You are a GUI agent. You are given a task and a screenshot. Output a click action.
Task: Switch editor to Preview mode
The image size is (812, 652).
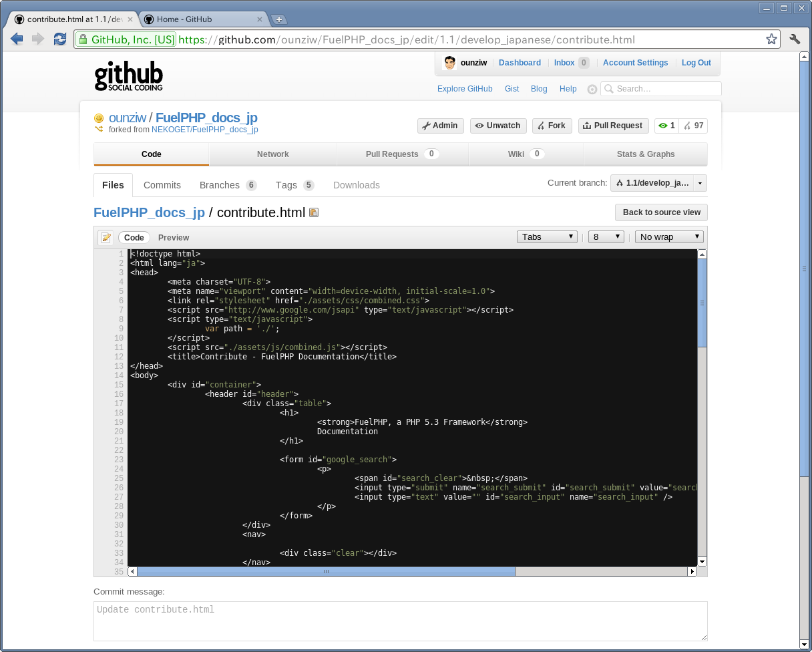[x=174, y=238]
